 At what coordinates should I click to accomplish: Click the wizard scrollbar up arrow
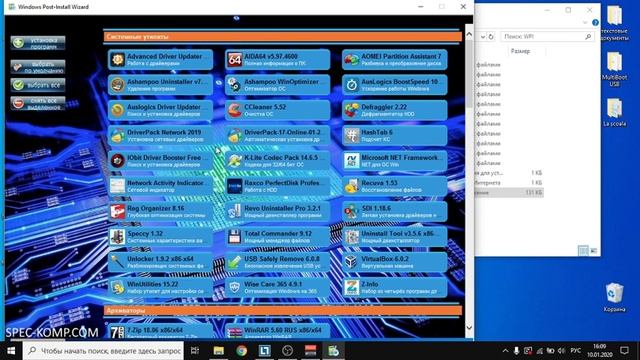(469, 35)
